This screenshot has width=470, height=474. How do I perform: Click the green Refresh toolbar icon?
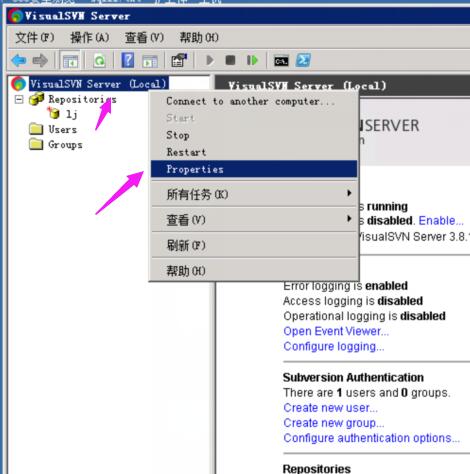(99, 61)
